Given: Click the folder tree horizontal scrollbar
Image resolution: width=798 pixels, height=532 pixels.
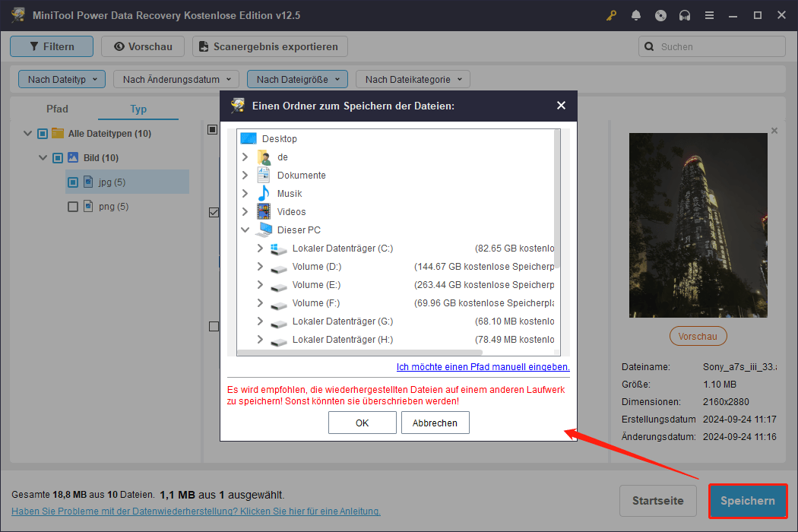Looking at the screenshot, I should [x=359, y=353].
